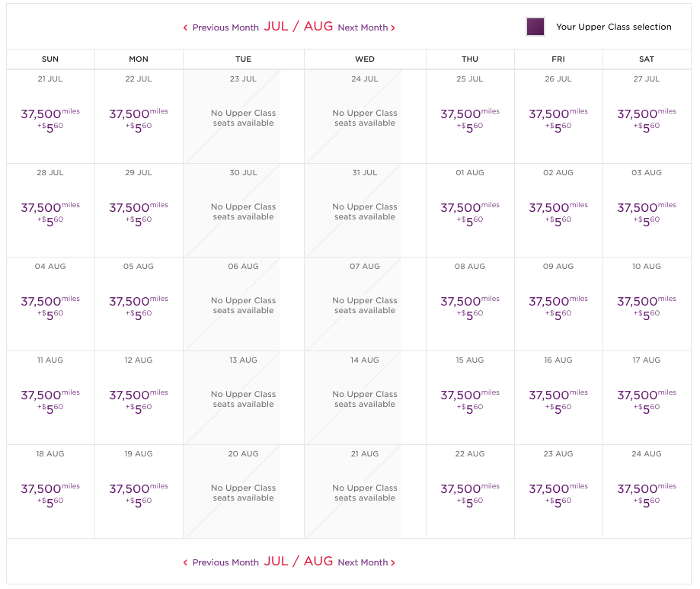Select the 21 JUL 37,500 miles fare
This screenshot has height=589, width=700.
coord(50,117)
